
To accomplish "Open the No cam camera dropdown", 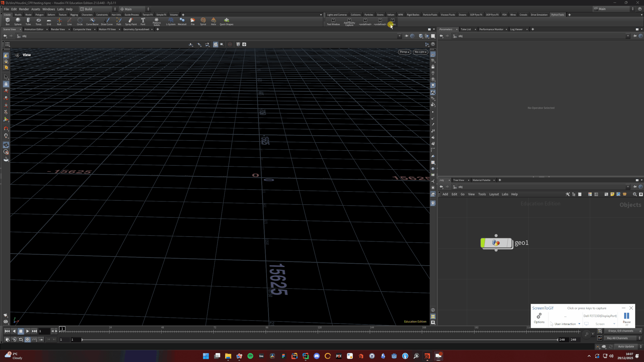I will tap(420, 52).
